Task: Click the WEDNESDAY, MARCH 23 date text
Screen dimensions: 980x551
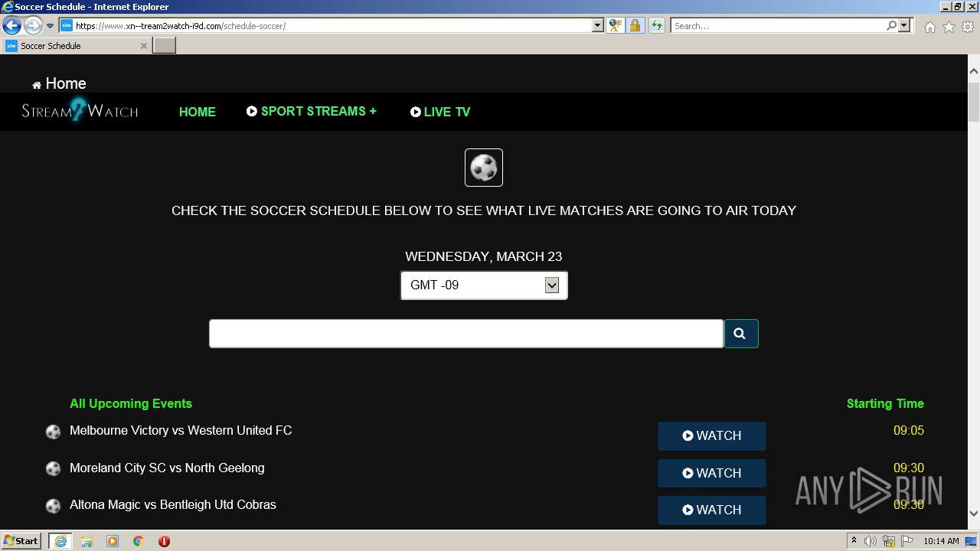Action: (x=484, y=256)
